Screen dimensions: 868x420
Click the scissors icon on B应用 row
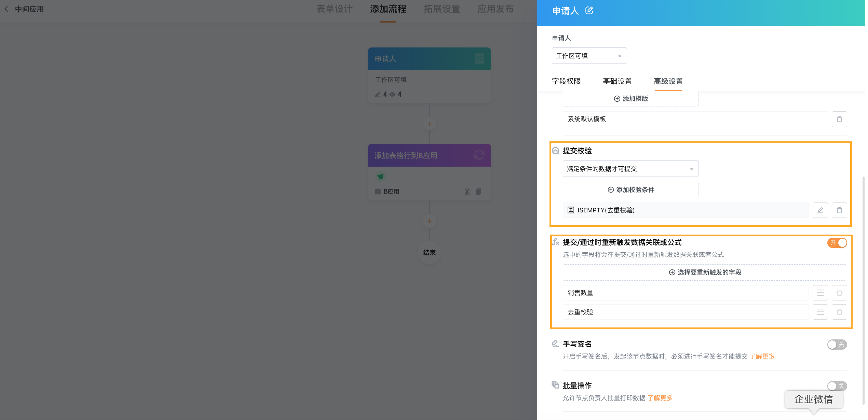[x=467, y=192]
